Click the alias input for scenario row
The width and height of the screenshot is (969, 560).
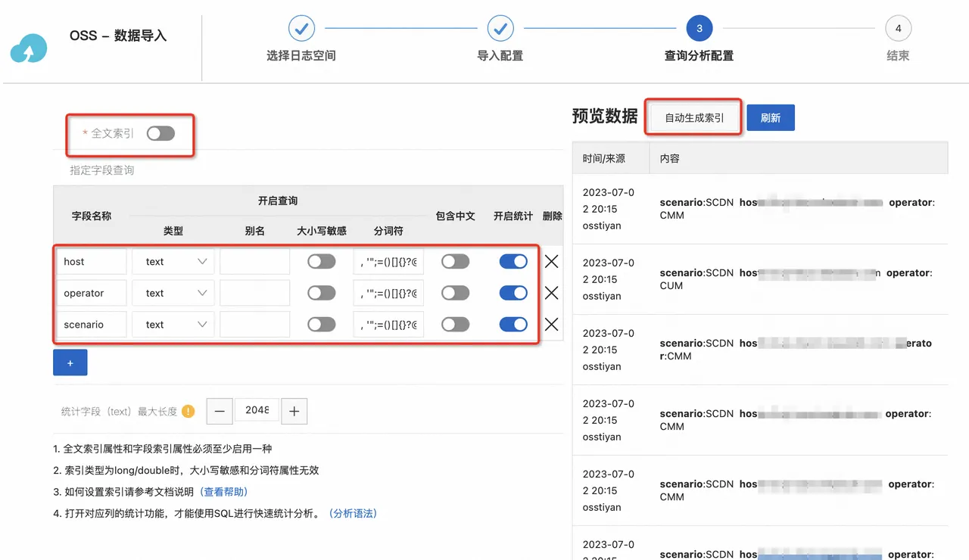tap(255, 325)
